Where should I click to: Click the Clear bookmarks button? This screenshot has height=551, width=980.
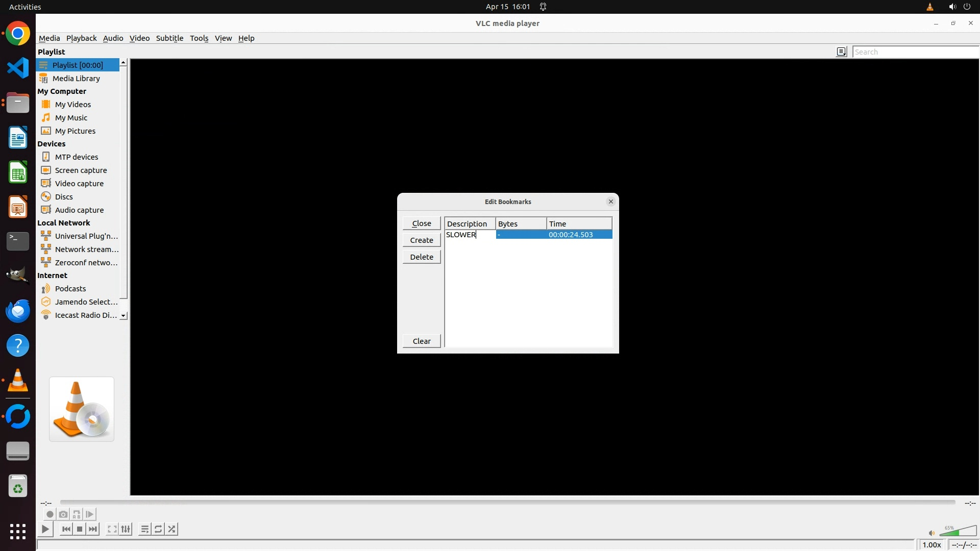pyautogui.click(x=421, y=341)
